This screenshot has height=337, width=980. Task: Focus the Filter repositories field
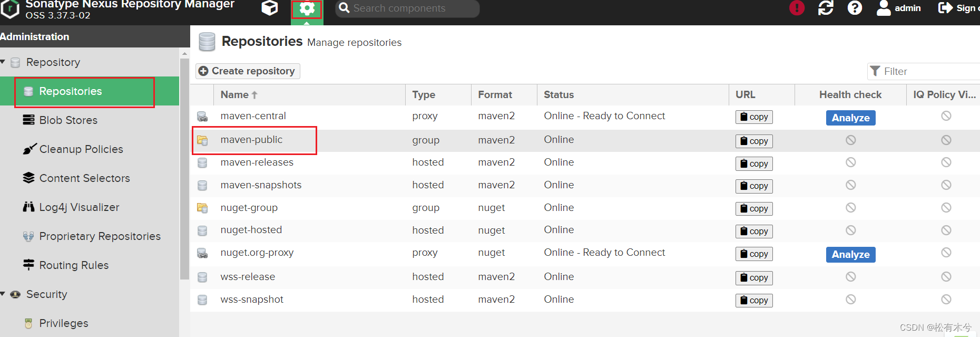tap(924, 71)
